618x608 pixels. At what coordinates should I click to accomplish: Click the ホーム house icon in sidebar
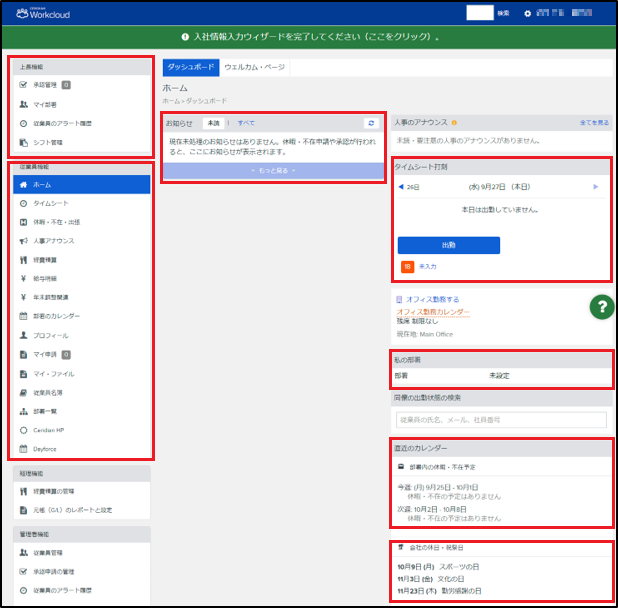pos(23,184)
